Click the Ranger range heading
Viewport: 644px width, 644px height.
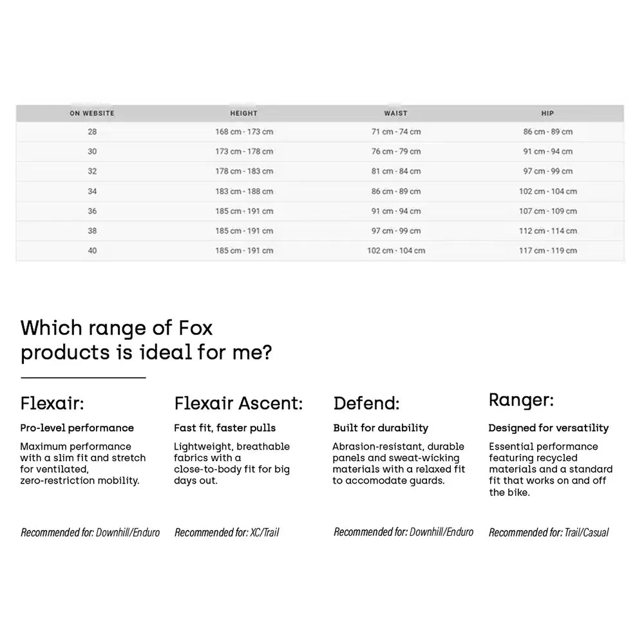tap(521, 401)
